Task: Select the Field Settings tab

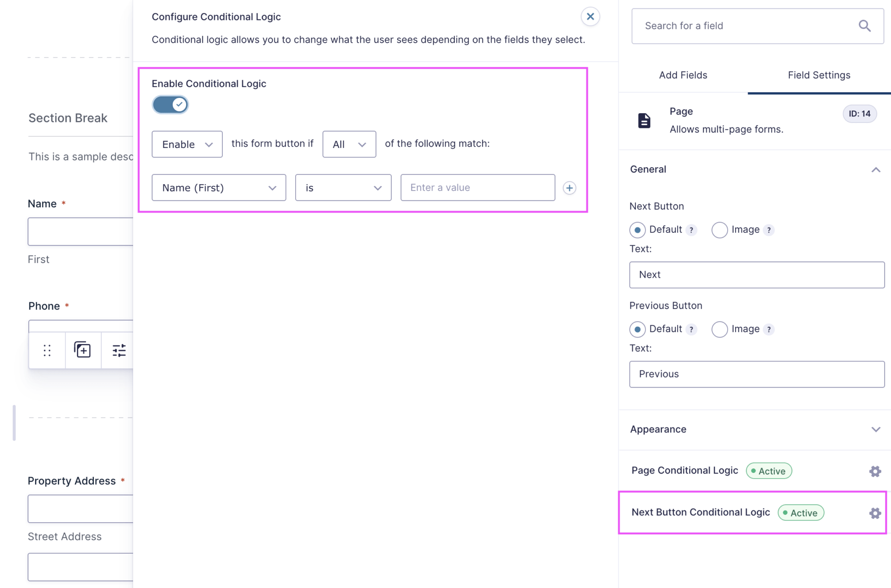Action: pyautogui.click(x=819, y=75)
